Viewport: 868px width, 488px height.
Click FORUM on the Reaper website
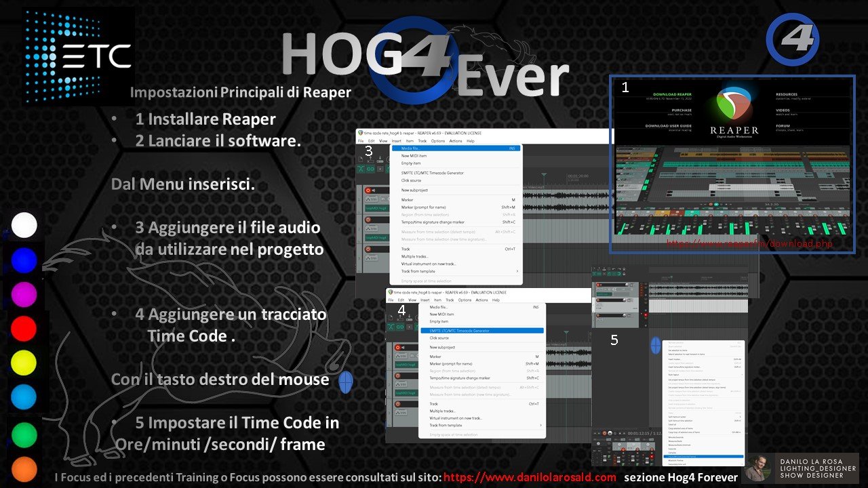[x=783, y=126]
